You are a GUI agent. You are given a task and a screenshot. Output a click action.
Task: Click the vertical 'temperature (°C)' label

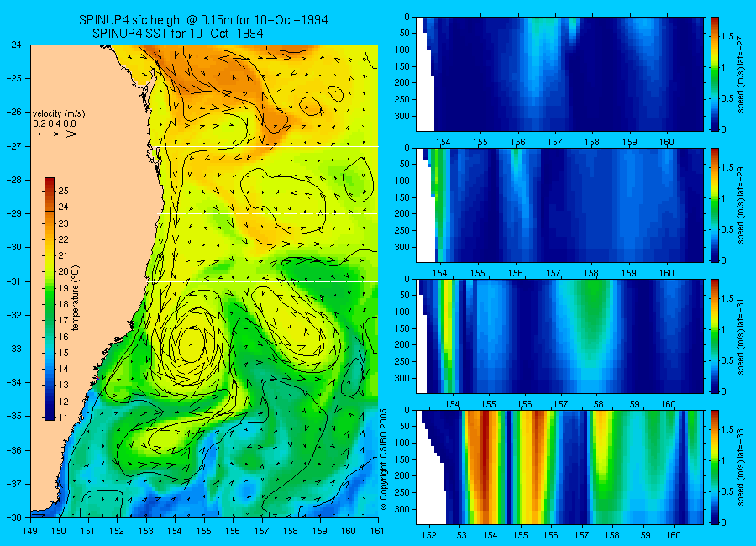click(76, 297)
